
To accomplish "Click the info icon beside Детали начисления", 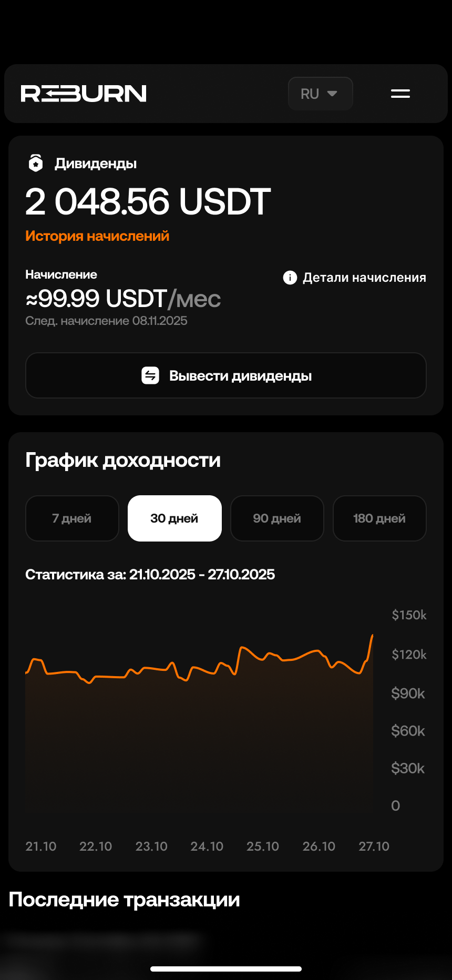I will coord(290,278).
